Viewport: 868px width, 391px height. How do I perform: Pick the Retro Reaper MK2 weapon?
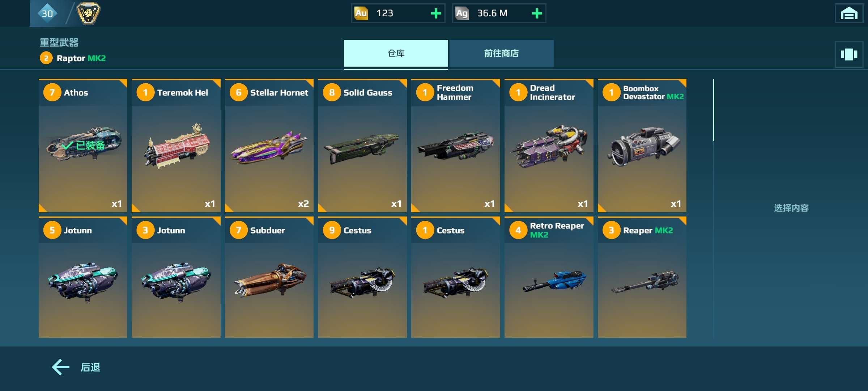(549, 277)
